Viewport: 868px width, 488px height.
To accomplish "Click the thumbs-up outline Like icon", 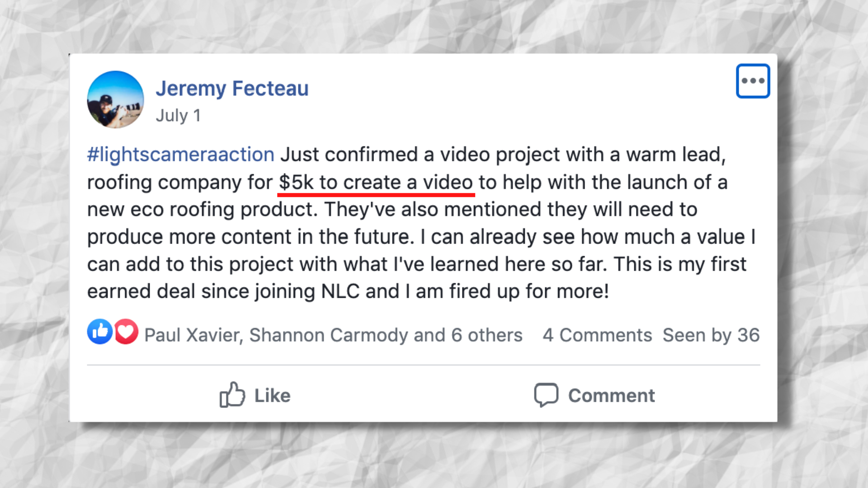I will [232, 395].
